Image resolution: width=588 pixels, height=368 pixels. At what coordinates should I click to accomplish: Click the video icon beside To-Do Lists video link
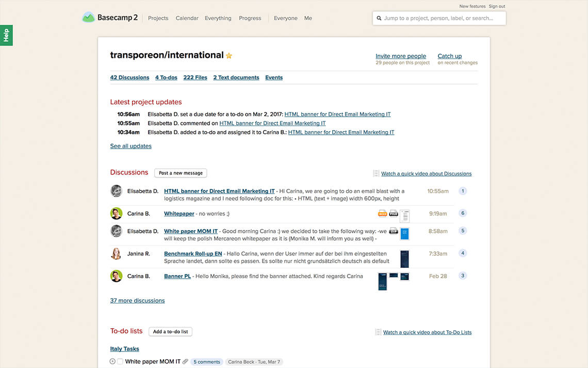click(x=378, y=332)
